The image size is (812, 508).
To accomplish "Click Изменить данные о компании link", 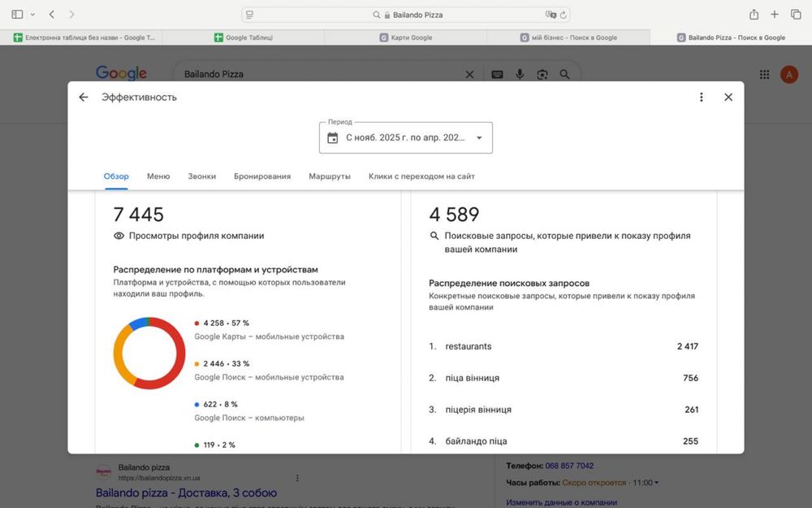I will pyautogui.click(x=561, y=502).
